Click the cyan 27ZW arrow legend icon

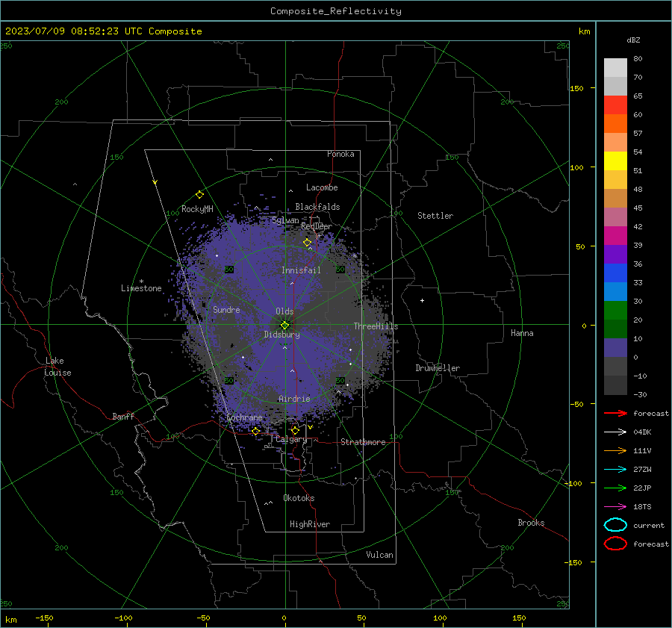(x=615, y=470)
